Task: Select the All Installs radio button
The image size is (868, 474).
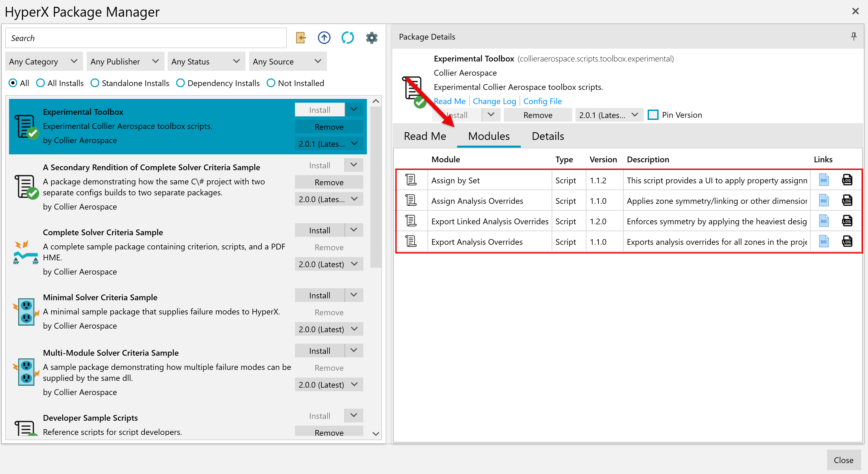Action: coord(40,83)
